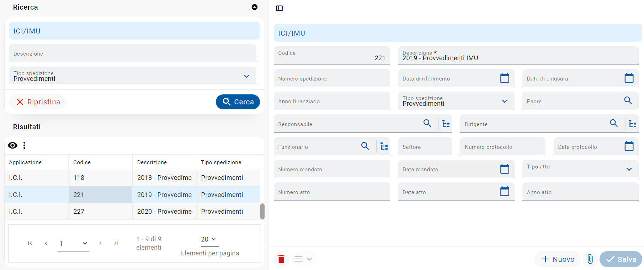Click the red trash delete icon
Image resolution: width=644 pixels, height=270 pixels.
click(x=281, y=259)
